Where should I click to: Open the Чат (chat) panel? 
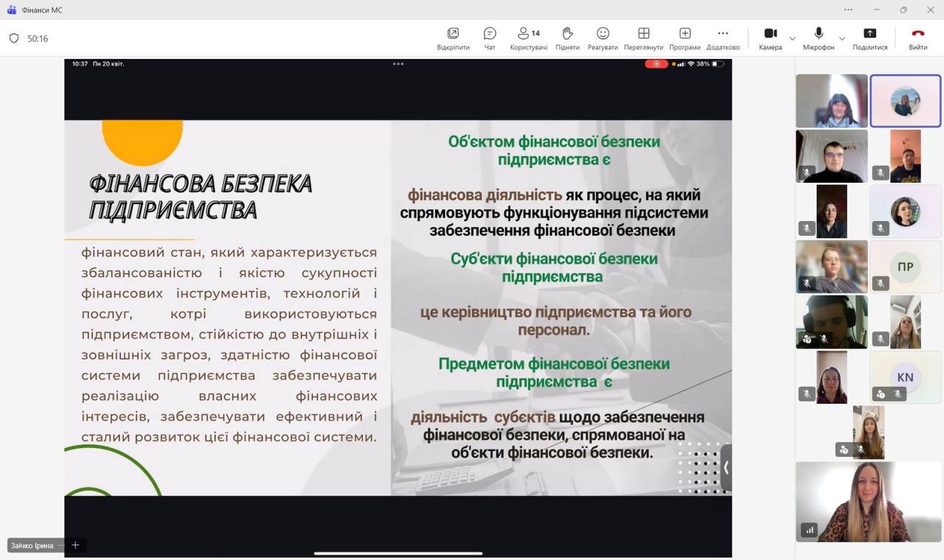(490, 38)
